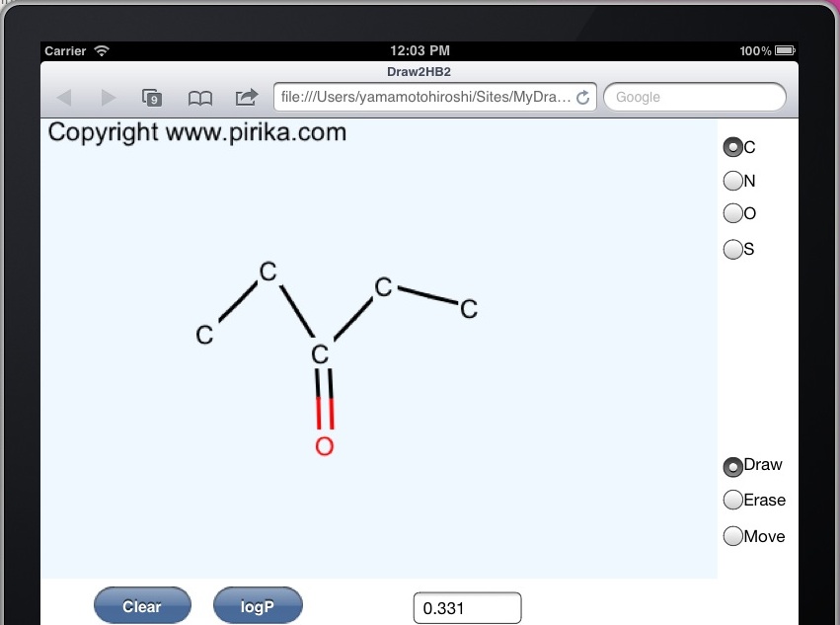Tap the URL address bar

[x=434, y=97]
